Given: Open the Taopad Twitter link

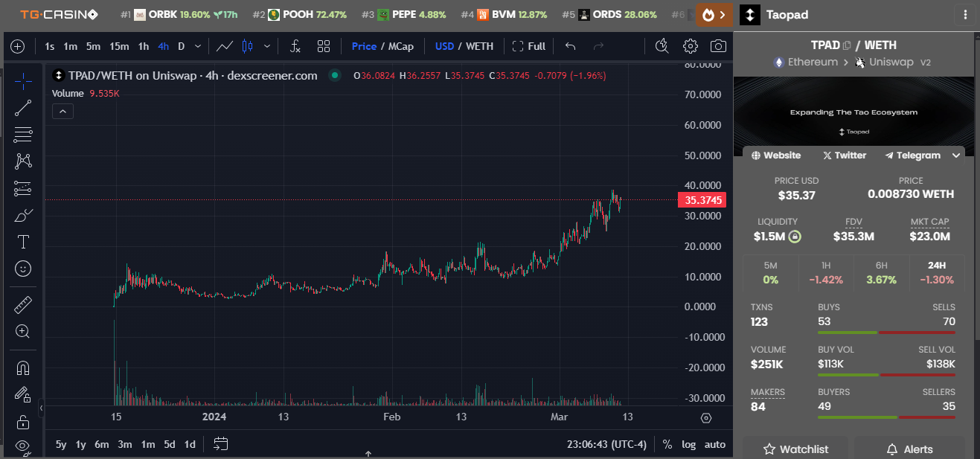Looking at the screenshot, I should tap(844, 155).
